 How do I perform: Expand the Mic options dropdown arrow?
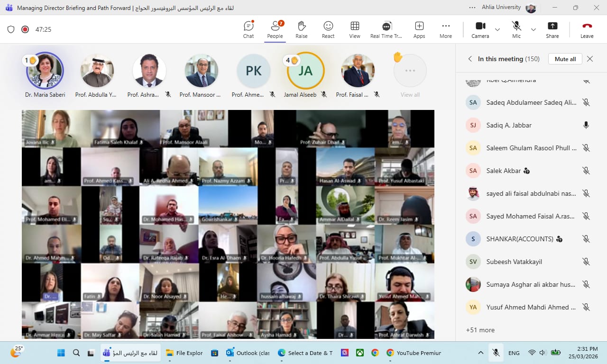coord(533,29)
